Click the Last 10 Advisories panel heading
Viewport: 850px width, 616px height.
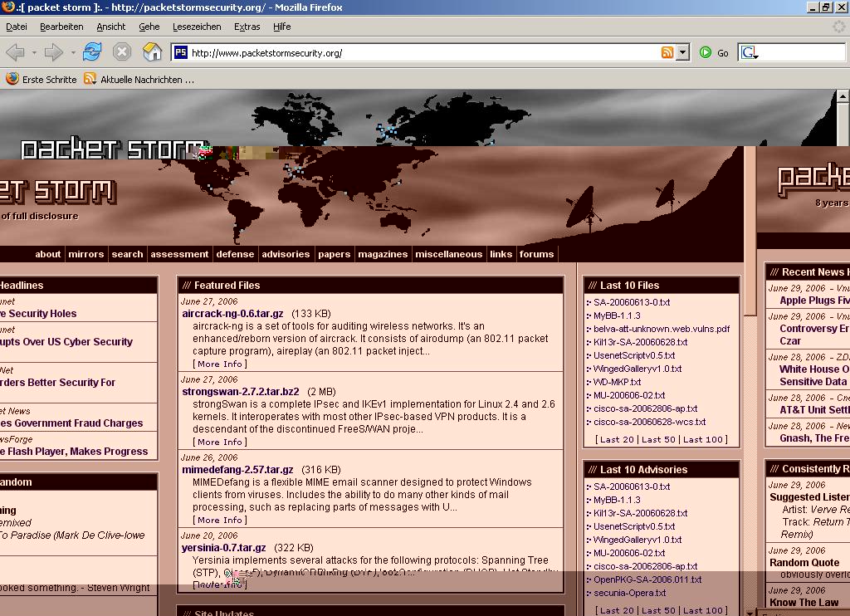tap(662, 470)
